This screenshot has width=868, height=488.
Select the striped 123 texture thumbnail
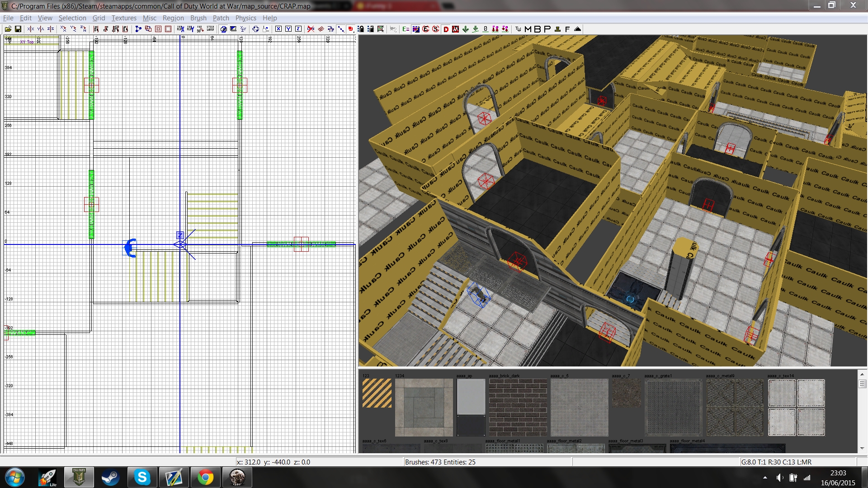(x=377, y=393)
